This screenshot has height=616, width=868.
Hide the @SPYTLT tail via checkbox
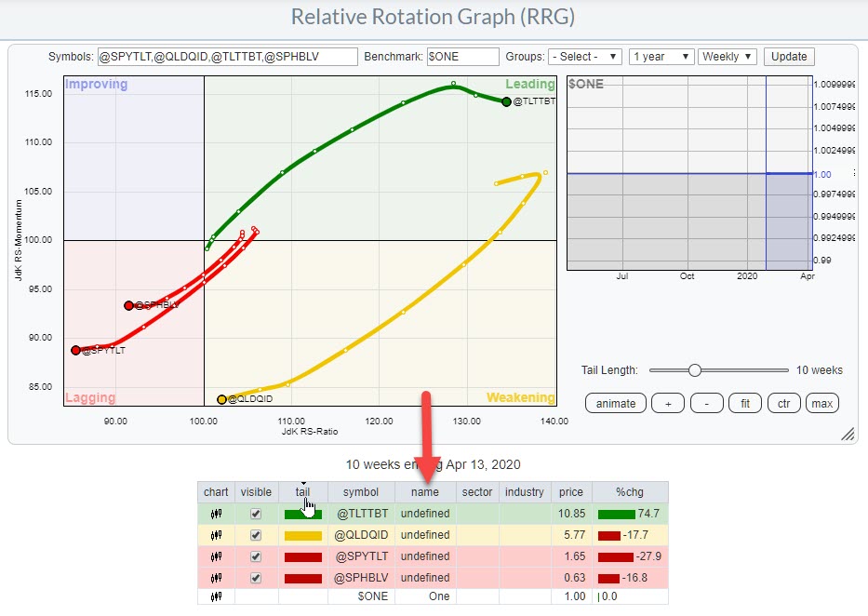click(256, 556)
